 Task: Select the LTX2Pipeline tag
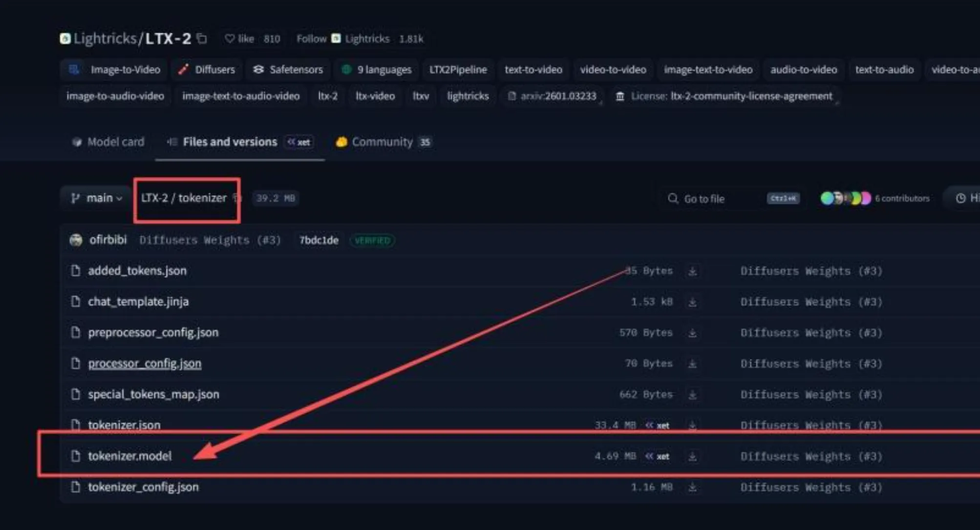coord(458,70)
